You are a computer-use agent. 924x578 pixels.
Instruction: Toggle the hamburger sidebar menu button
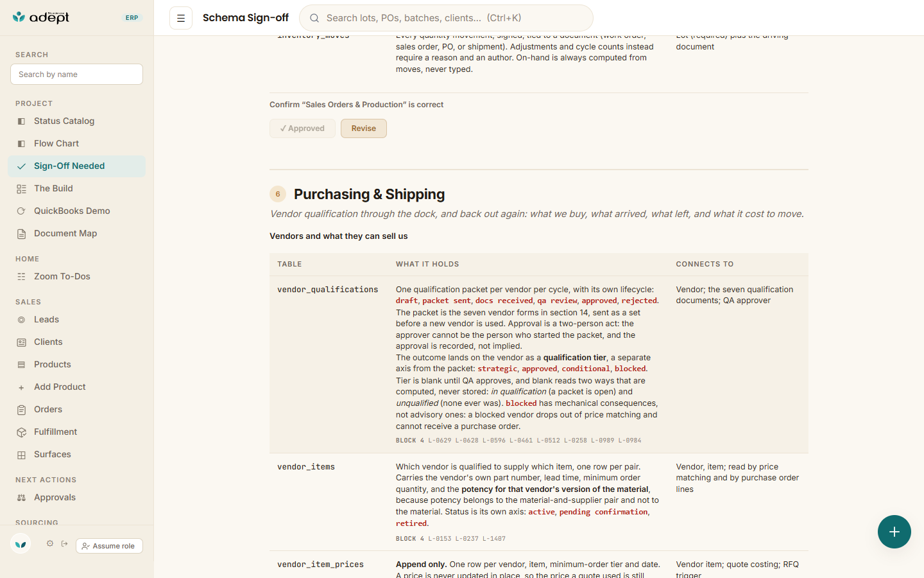click(x=181, y=18)
